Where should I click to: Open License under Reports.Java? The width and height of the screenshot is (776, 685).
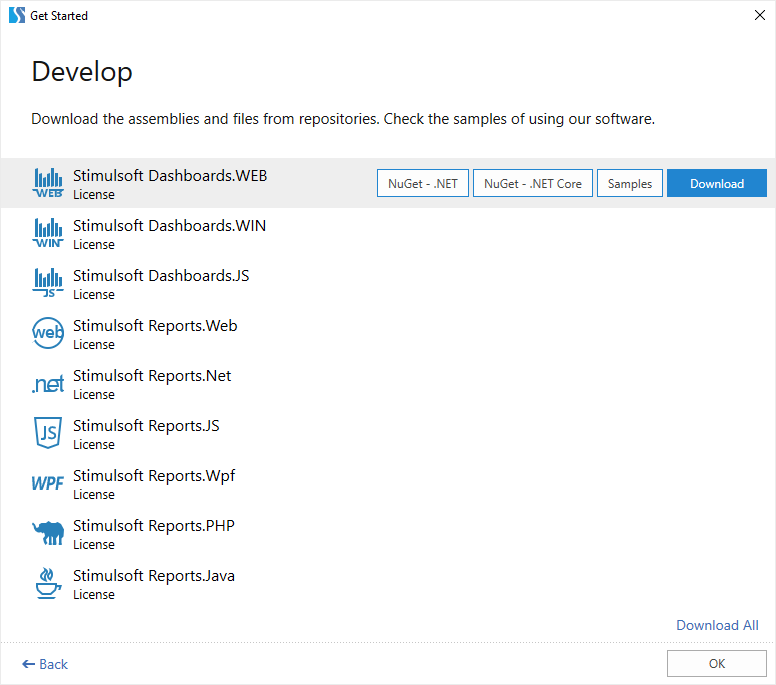[x=94, y=594]
